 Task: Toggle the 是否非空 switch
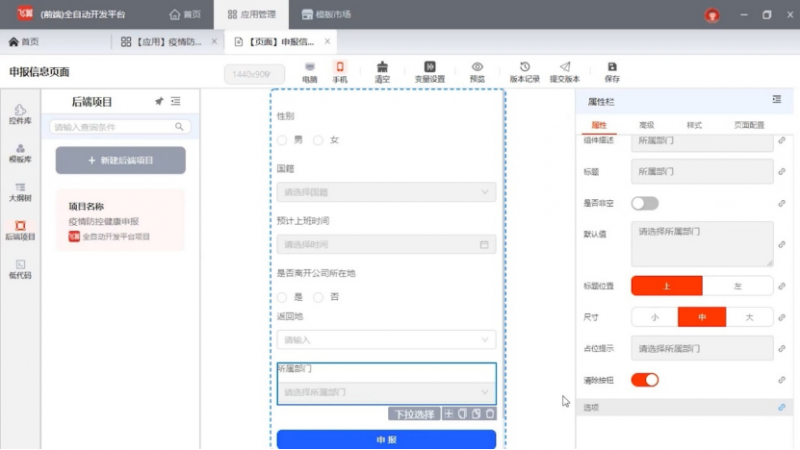click(644, 203)
